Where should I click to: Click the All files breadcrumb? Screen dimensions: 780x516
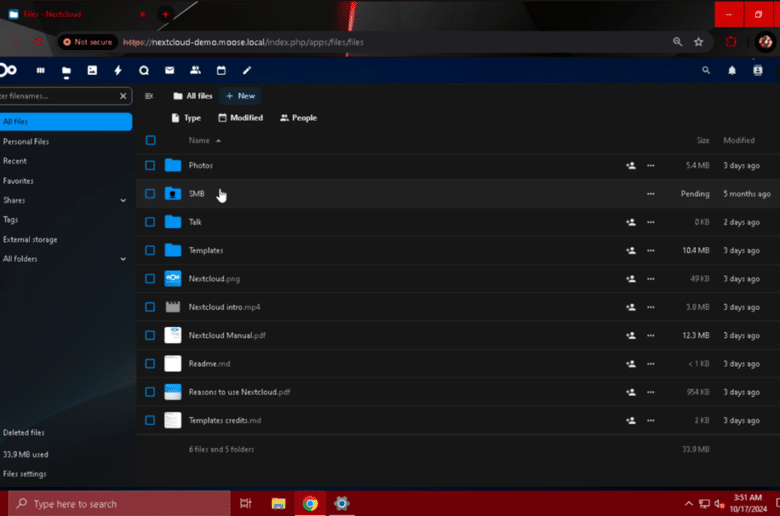coord(193,96)
